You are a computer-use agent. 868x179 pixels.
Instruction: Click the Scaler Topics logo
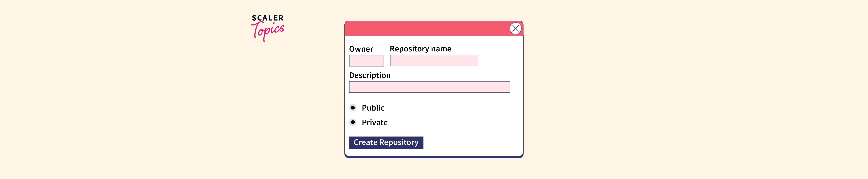pos(267,28)
